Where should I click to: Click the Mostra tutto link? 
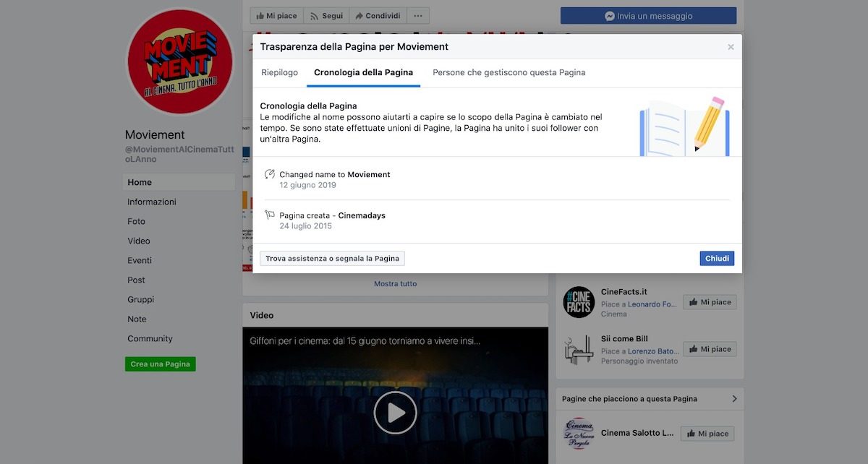pos(395,283)
